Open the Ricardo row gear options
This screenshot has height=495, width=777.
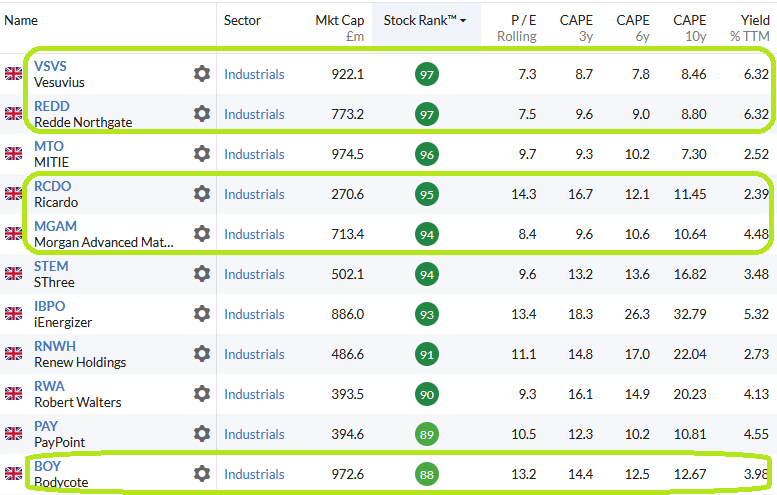pos(202,194)
